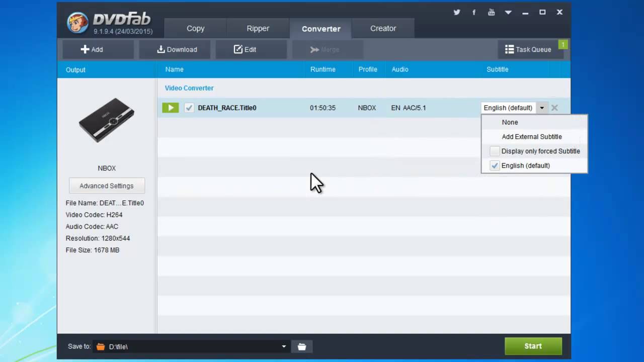The height and width of the screenshot is (362, 644).
Task: Click the Output column header
Action: click(x=75, y=70)
